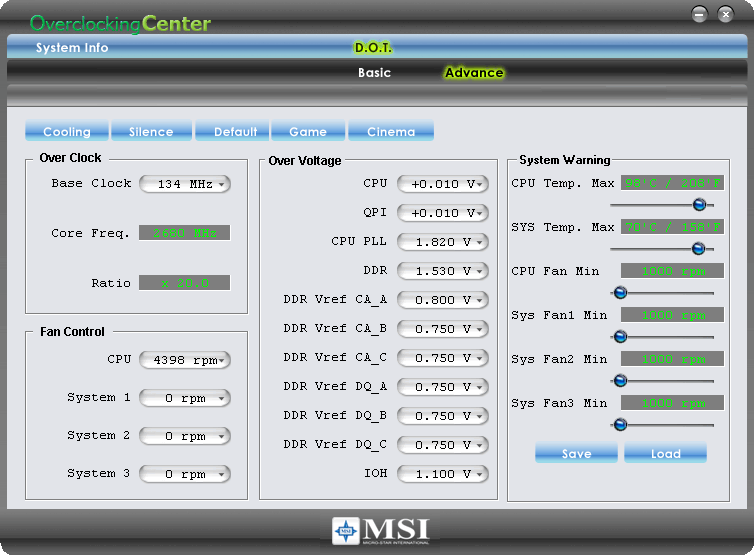Click the CPU Fan Min 1000 rpm value

coord(672,271)
